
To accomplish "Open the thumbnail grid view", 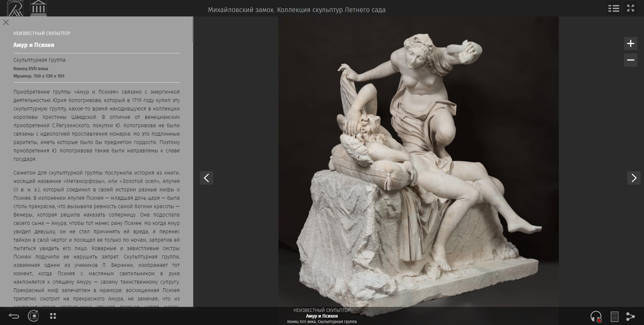I will pyautogui.click(x=53, y=316).
